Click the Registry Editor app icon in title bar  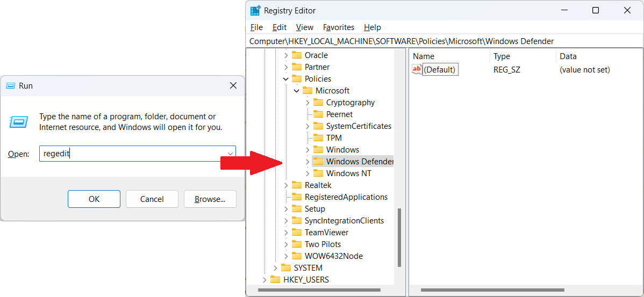tap(255, 11)
